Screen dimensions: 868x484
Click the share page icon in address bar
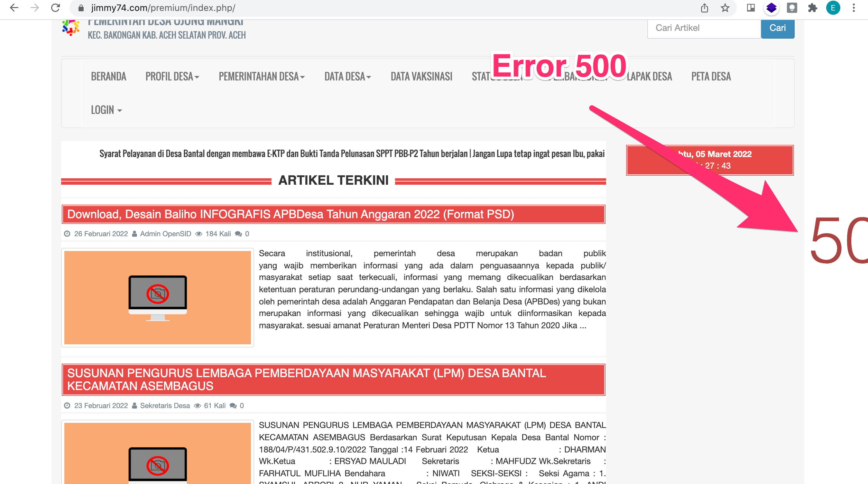(705, 8)
